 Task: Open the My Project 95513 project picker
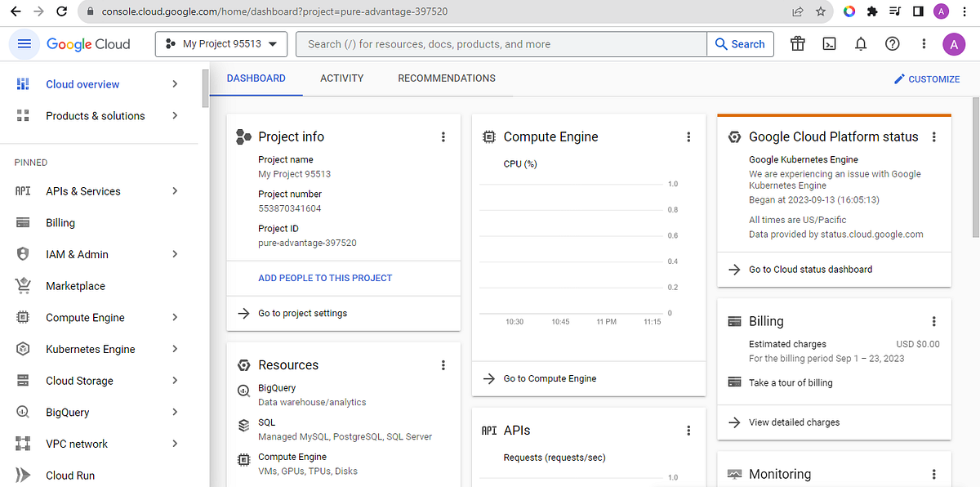coord(220,44)
